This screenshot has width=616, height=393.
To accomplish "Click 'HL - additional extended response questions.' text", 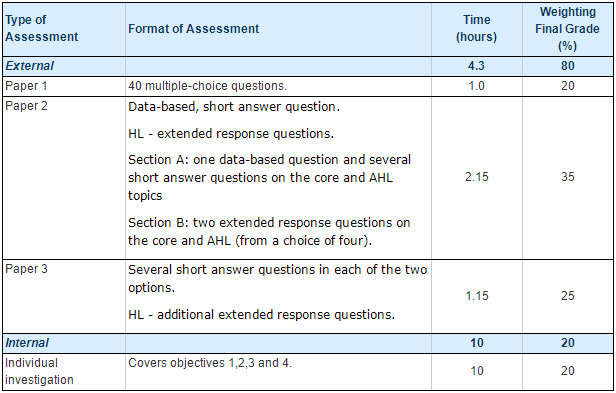I will click(x=261, y=315).
